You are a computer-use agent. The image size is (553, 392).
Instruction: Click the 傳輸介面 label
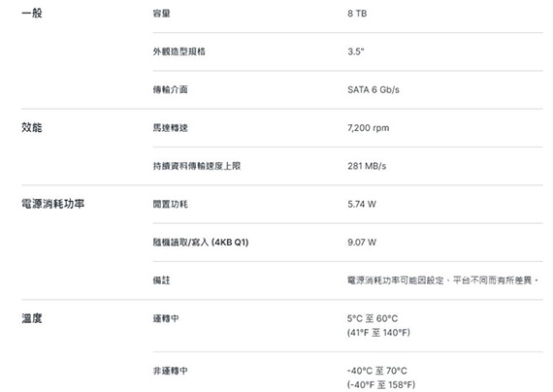click(171, 89)
